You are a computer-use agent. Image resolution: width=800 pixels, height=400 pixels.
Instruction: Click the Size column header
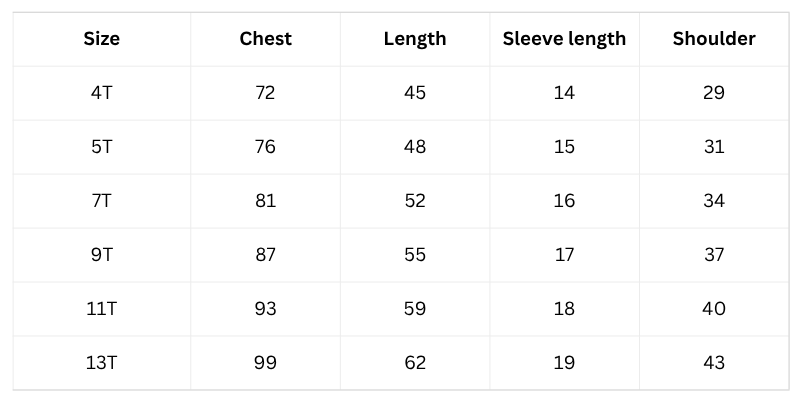[102, 39]
